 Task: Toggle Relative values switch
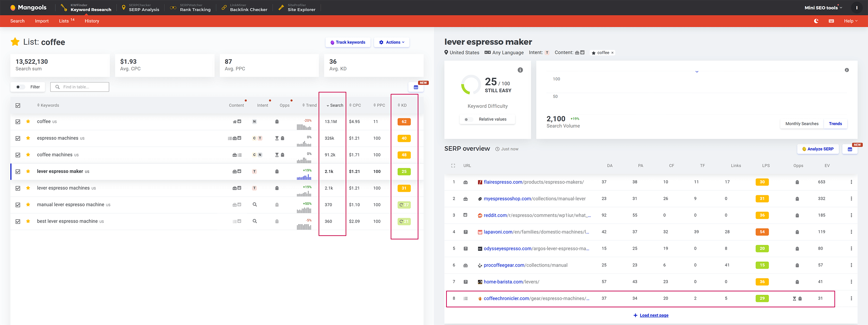[469, 119]
